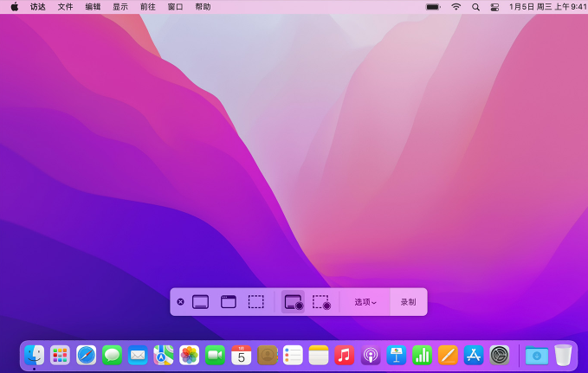Select Capture Selected Window mode

coord(229,302)
